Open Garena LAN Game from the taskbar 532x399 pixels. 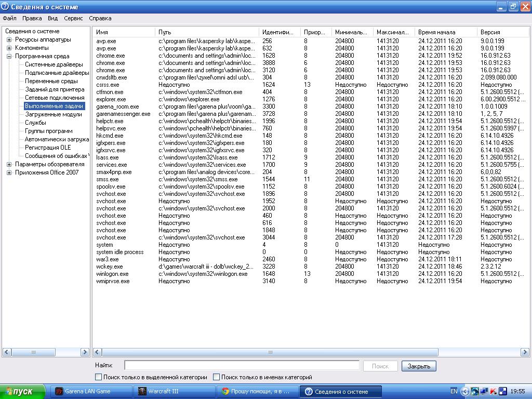pyautogui.click(x=87, y=391)
